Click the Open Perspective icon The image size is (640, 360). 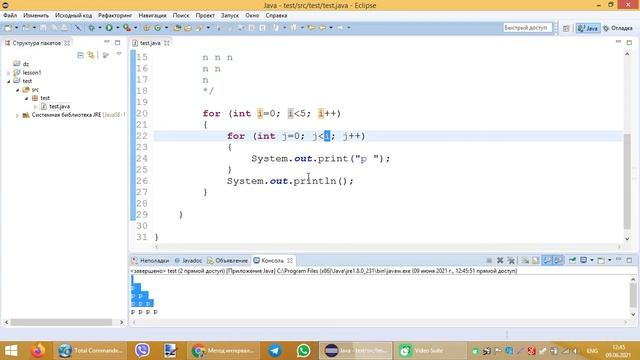[x=566, y=28]
